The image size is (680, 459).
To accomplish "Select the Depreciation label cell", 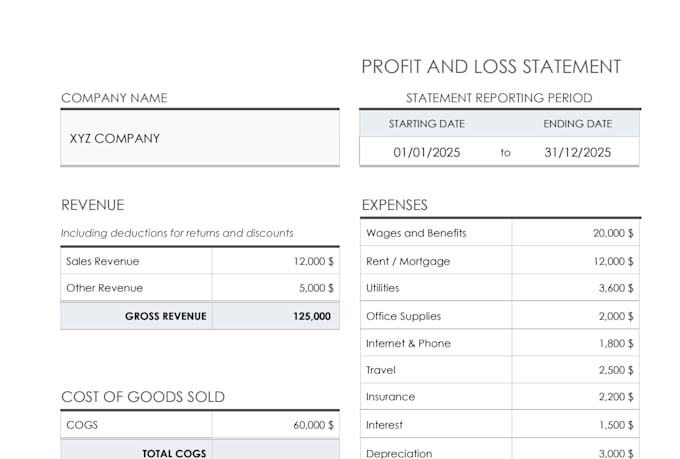I will (x=436, y=449).
